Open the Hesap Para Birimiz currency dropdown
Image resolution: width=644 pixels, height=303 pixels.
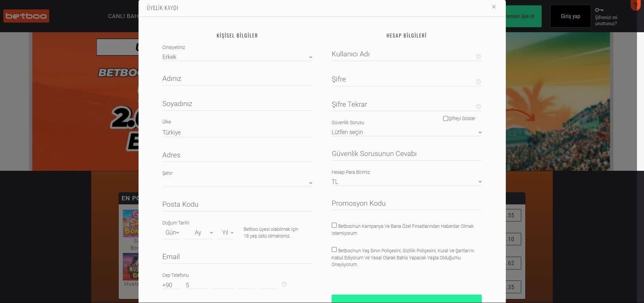point(406,182)
